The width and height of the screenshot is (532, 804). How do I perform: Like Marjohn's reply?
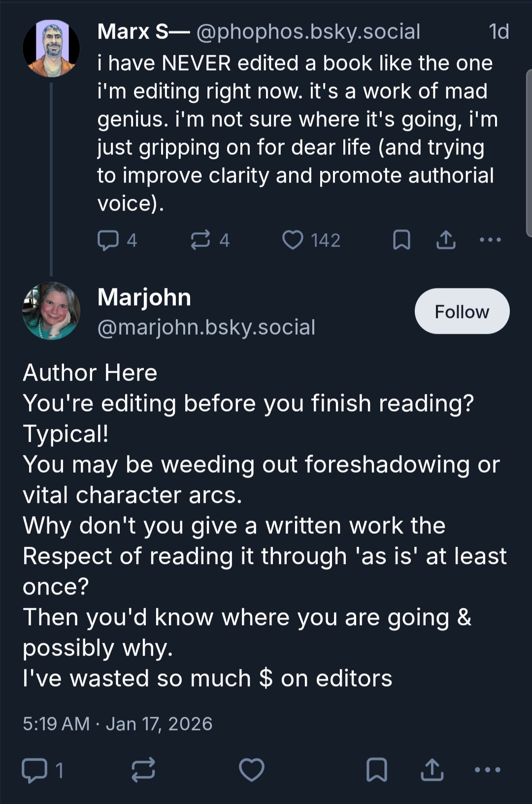point(252,770)
